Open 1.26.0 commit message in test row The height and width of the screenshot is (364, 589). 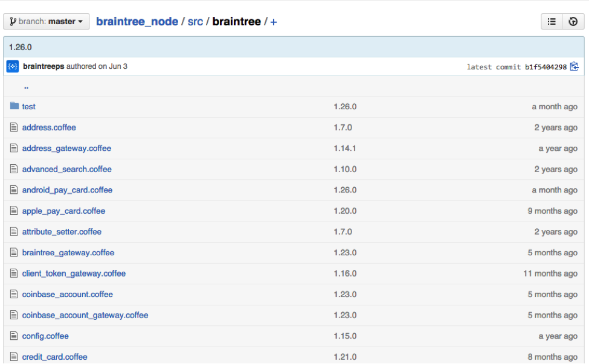[345, 107]
